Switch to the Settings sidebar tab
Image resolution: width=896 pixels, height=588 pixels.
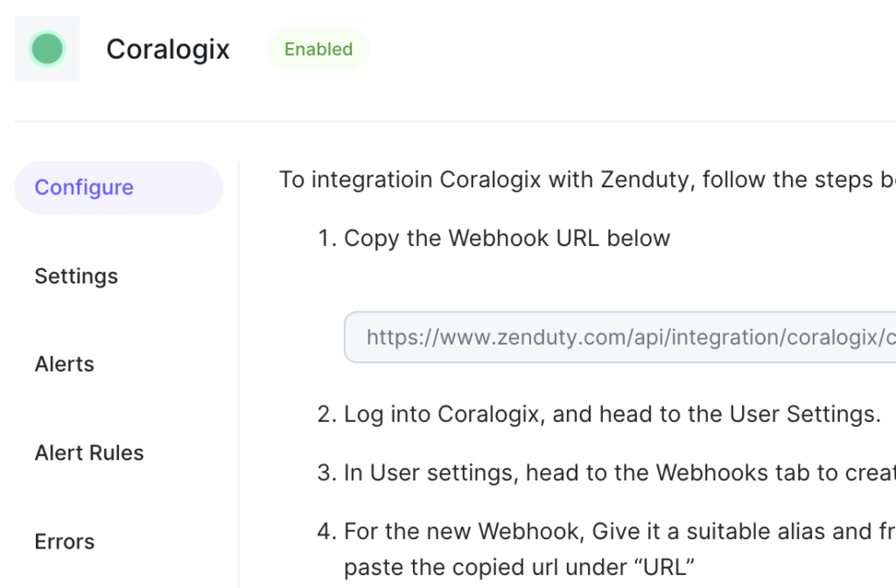pos(76,276)
